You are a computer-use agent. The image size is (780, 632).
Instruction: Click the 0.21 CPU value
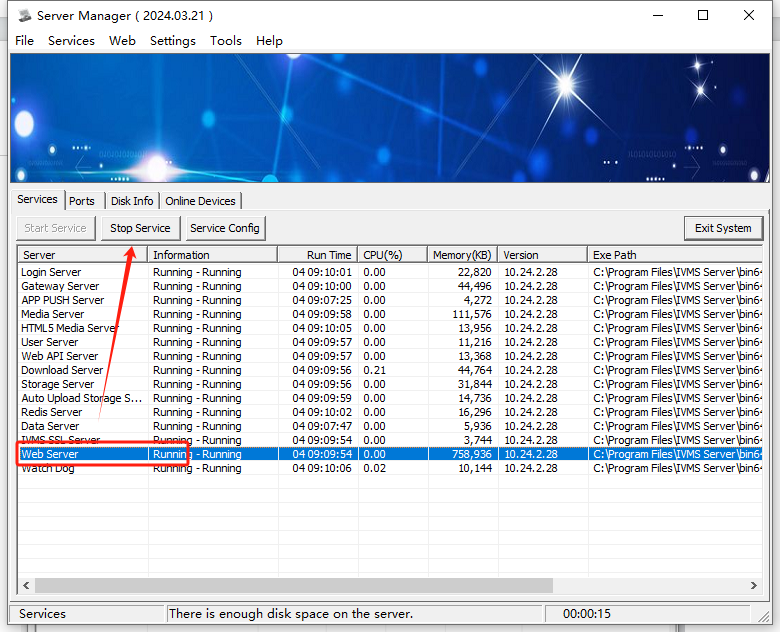[375, 370]
